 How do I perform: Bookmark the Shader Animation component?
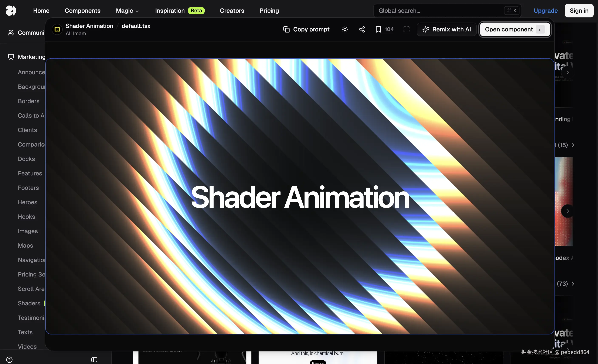378,29
